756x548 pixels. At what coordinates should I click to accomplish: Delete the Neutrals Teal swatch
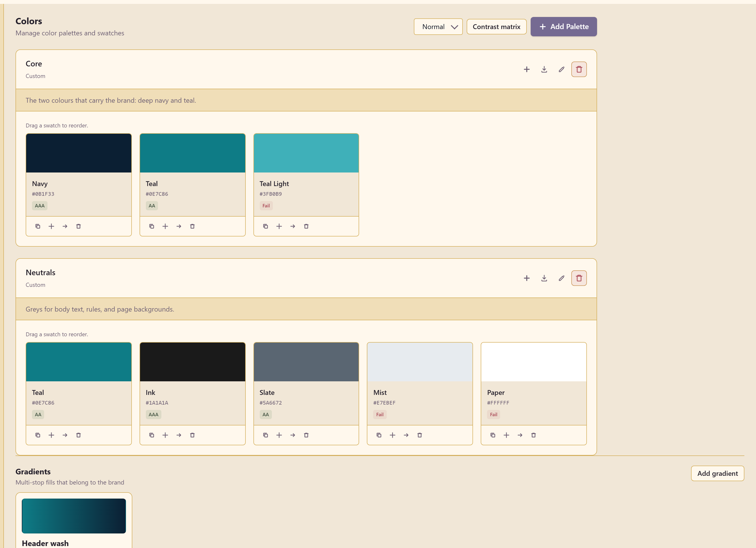(79, 435)
